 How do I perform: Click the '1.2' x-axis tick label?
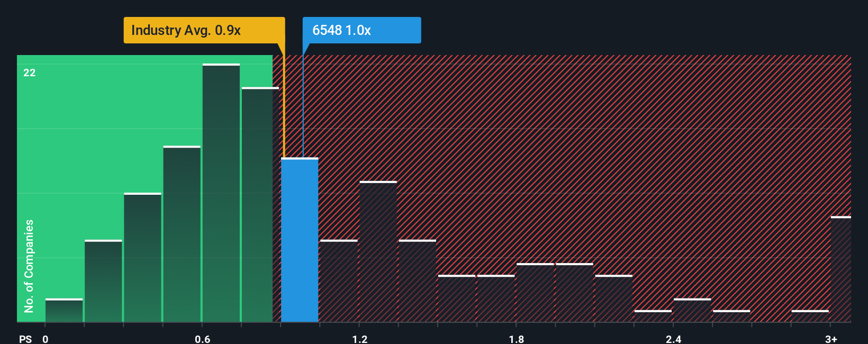[360, 339]
